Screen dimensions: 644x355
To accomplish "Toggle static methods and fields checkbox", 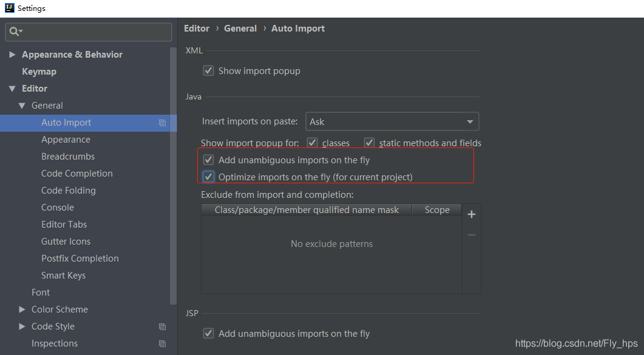I will click(369, 143).
